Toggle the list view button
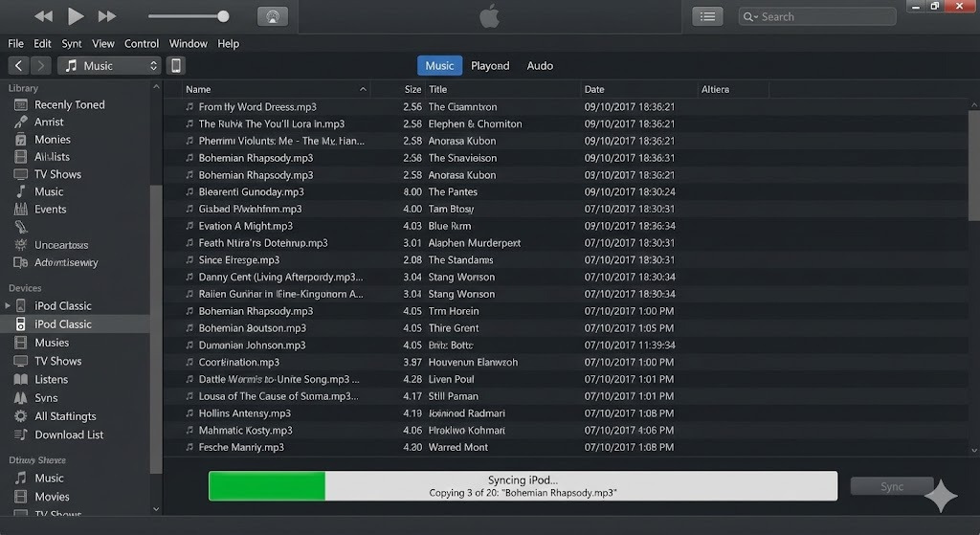Screen dimensions: 980x535 click(707, 17)
